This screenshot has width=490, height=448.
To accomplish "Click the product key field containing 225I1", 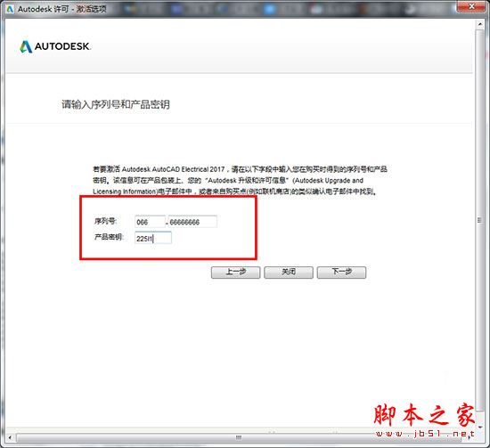I will coord(153,238).
